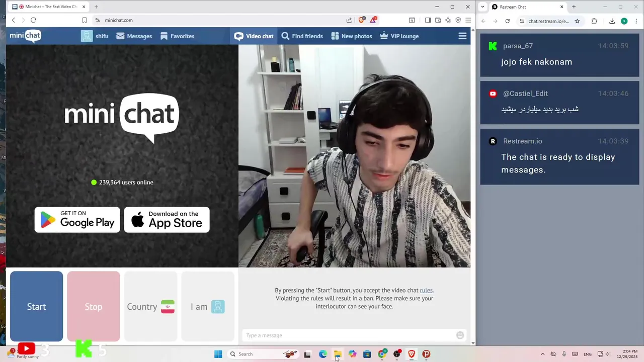Open tab search dropdown in Restream window
This screenshot has height=362, width=644.
click(483, 7)
